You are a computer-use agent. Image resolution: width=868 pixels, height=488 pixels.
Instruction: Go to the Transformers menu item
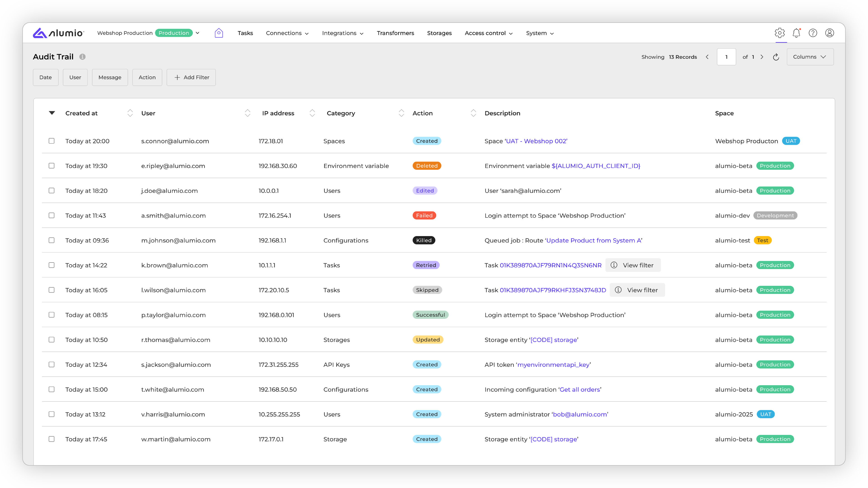coord(395,33)
